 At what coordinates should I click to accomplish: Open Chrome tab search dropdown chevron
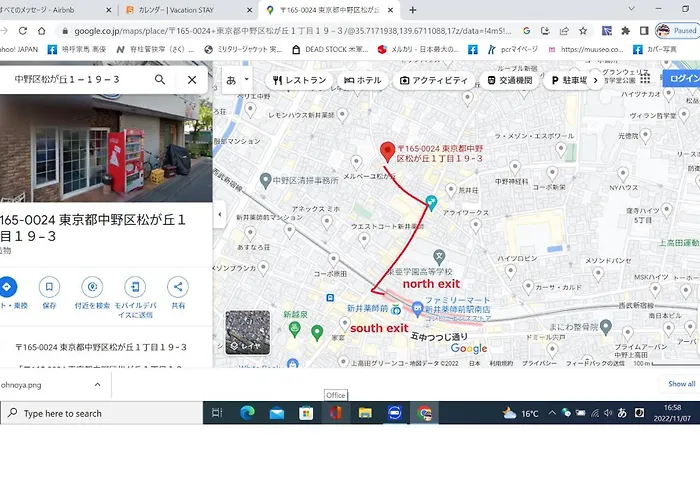point(631,8)
